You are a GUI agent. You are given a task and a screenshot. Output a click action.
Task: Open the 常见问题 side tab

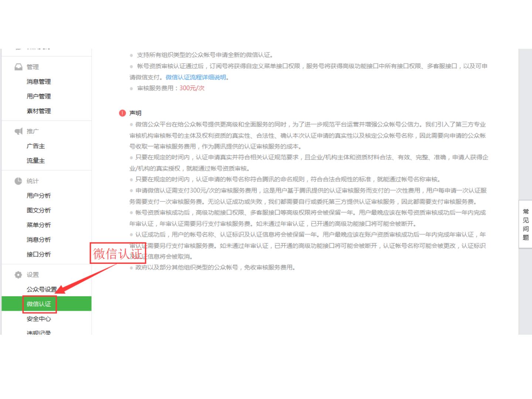coord(526,224)
